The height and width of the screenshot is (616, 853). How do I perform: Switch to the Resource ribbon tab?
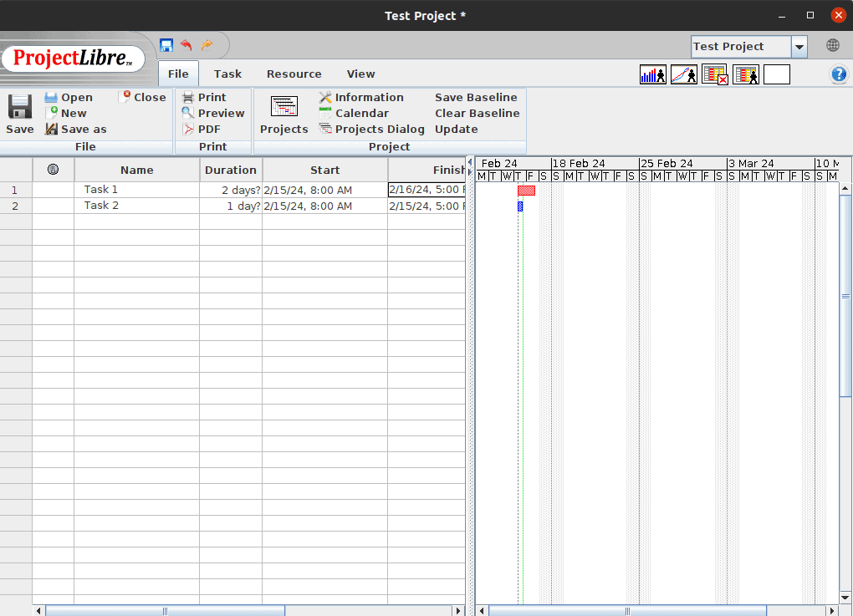[294, 74]
